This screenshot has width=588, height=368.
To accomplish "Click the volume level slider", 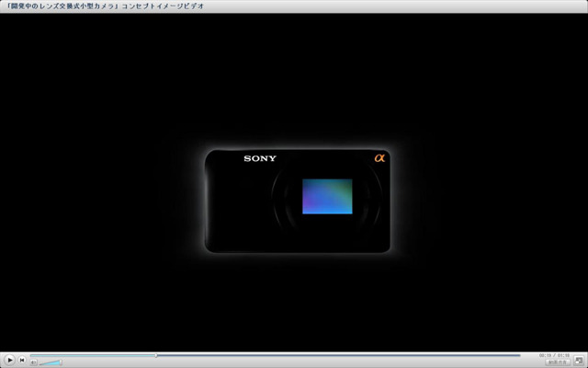I will click(x=51, y=362).
